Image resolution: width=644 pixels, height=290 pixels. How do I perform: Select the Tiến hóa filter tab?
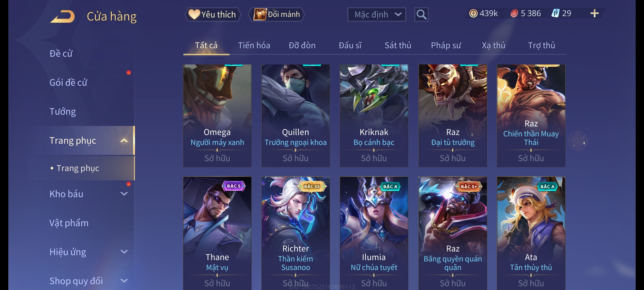point(254,45)
